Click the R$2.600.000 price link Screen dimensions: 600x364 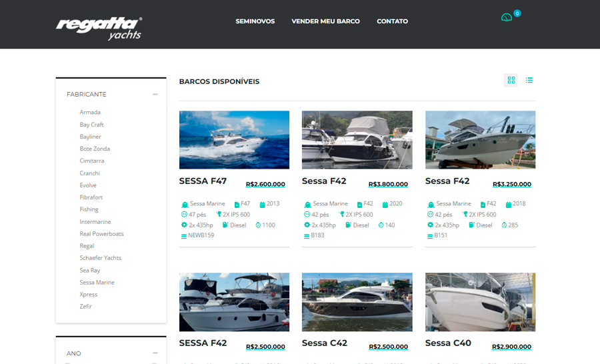pos(265,184)
